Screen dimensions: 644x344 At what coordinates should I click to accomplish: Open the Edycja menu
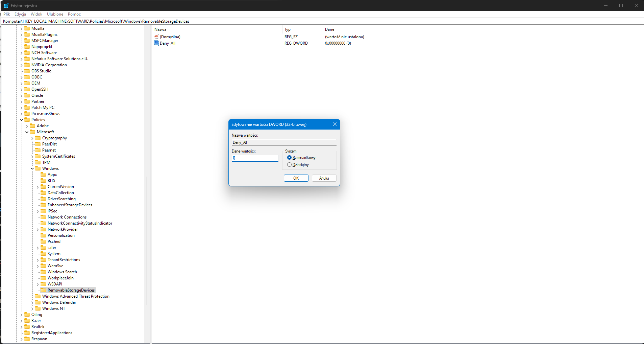(x=20, y=14)
